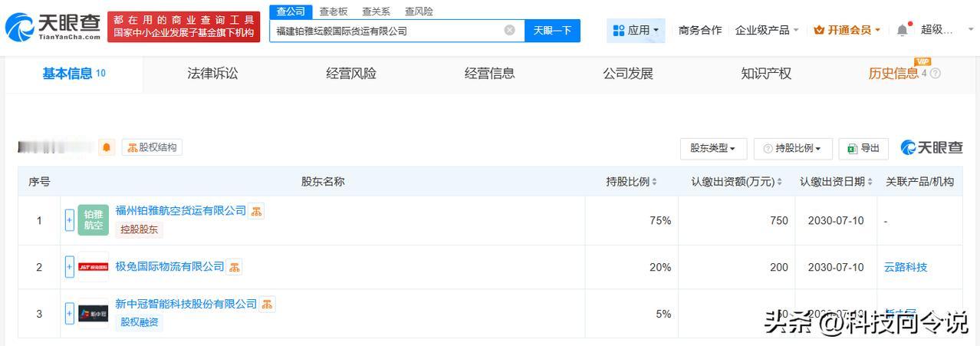This screenshot has width=980, height=346.
Task: Open 新中冠智能科技股份有限公司 shareholder link
Action: click(186, 304)
